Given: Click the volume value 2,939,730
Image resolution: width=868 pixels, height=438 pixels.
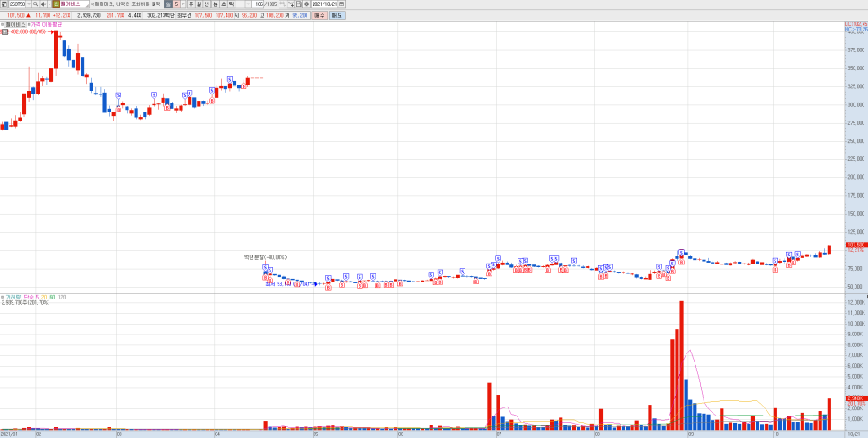Looking at the screenshot, I should [89, 15].
